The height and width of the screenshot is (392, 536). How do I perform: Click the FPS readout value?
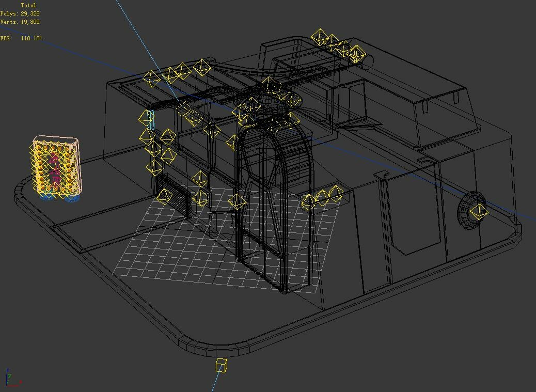[31, 38]
